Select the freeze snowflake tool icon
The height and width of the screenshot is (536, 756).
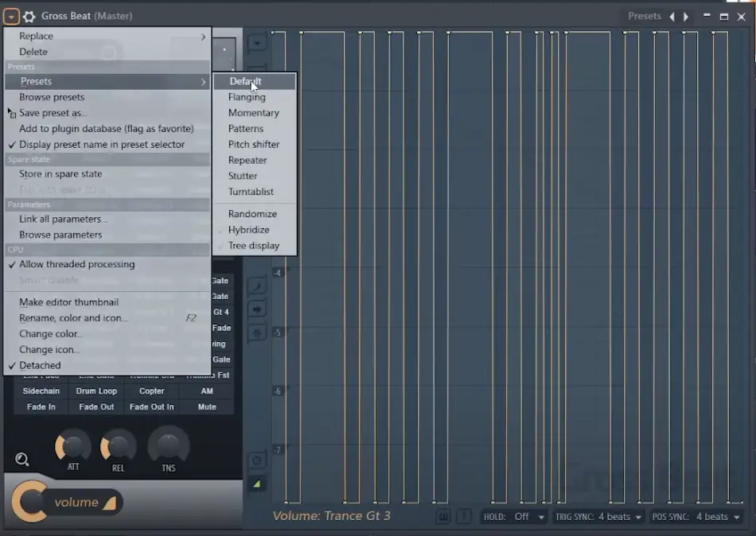[x=256, y=332]
